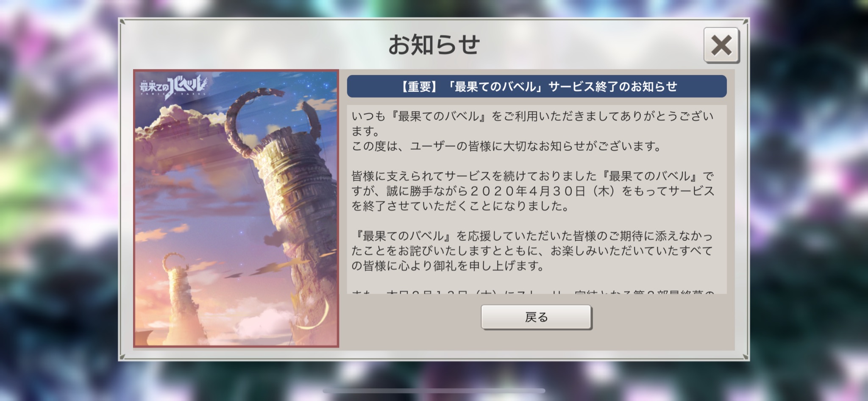Tap the iOS home indicator bar
868x401 pixels.
434,390
